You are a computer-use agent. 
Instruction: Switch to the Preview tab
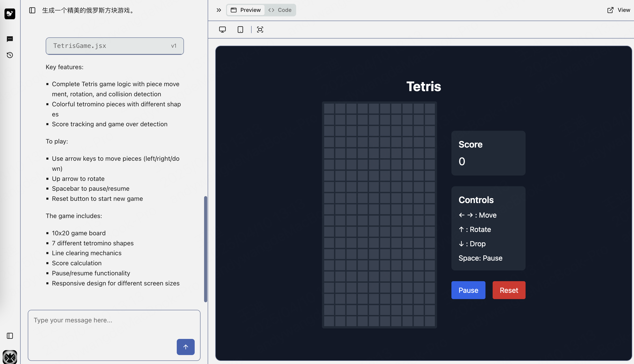click(x=246, y=10)
